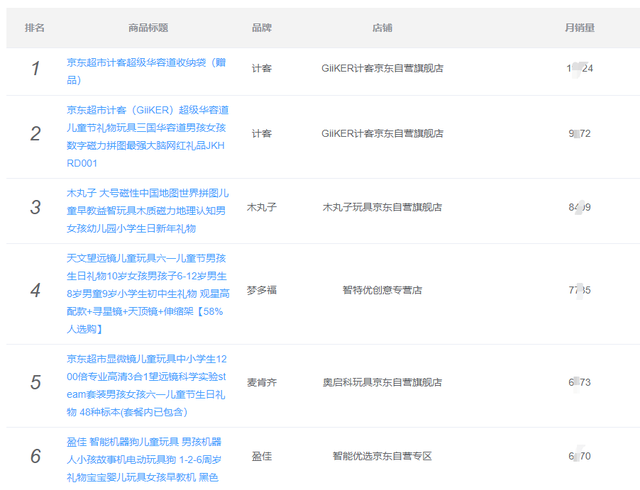Click store 木丸子玩具京东自营旗舰店
The height and width of the screenshot is (490, 640).
(382, 207)
